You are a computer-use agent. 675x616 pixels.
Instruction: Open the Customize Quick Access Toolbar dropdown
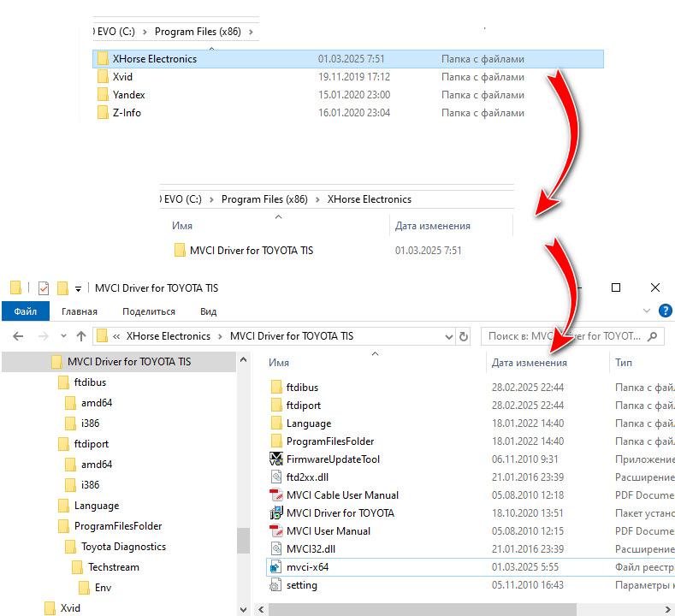[78, 289]
